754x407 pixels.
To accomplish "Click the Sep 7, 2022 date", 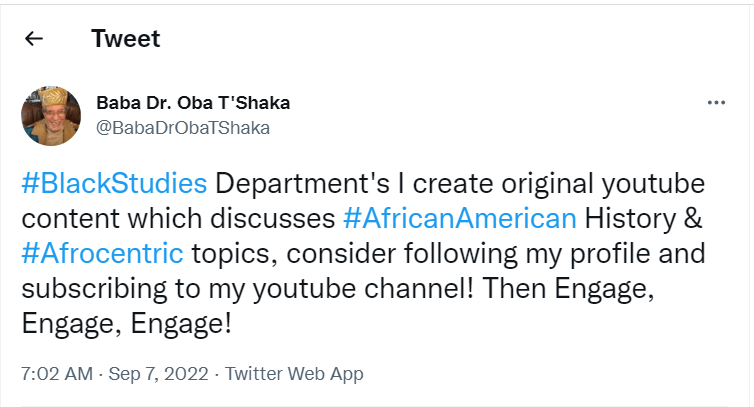I will point(156,374).
